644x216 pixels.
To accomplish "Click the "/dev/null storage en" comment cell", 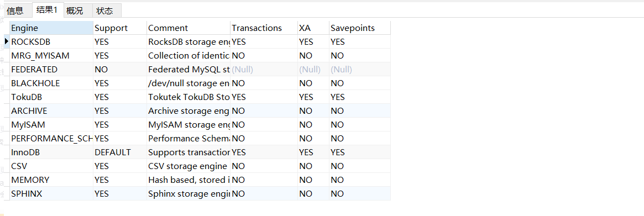I will point(189,83).
